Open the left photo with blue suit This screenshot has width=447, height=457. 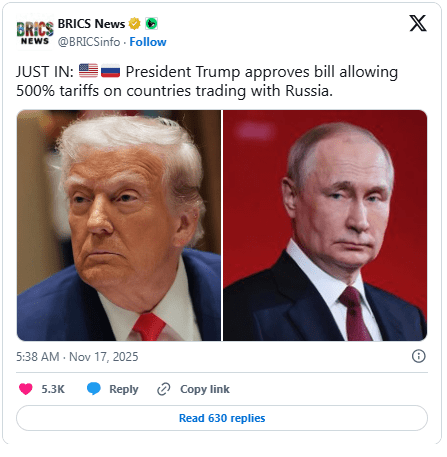coord(119,225)
